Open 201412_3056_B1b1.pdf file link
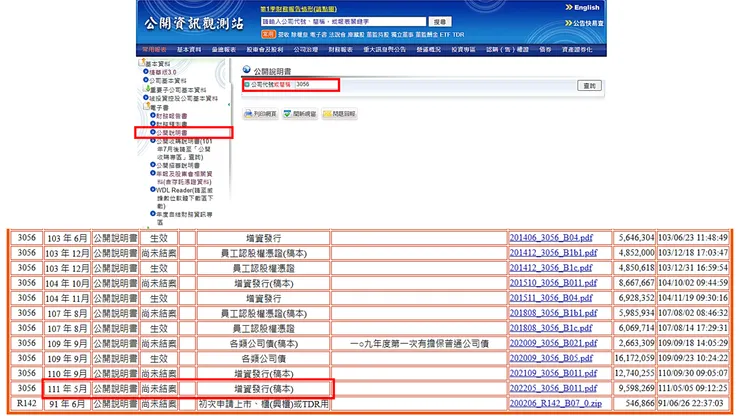740x416 pixels. pos(553,253)
